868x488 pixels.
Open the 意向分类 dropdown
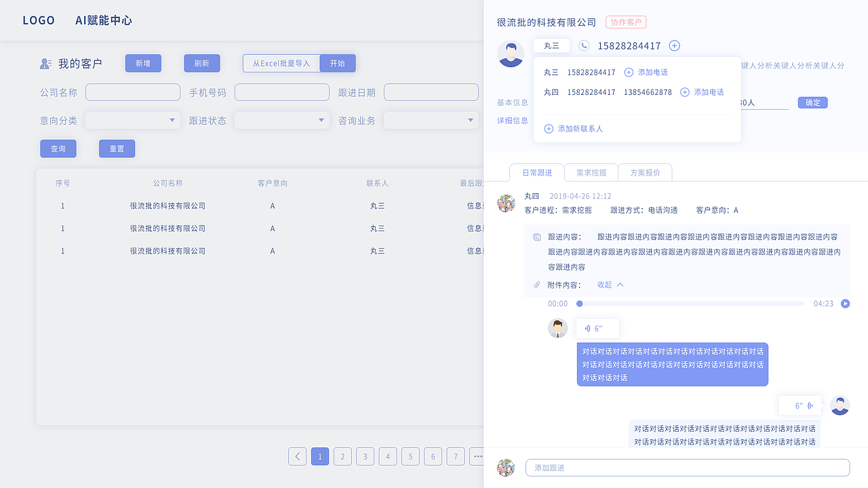tap(133, 119)
